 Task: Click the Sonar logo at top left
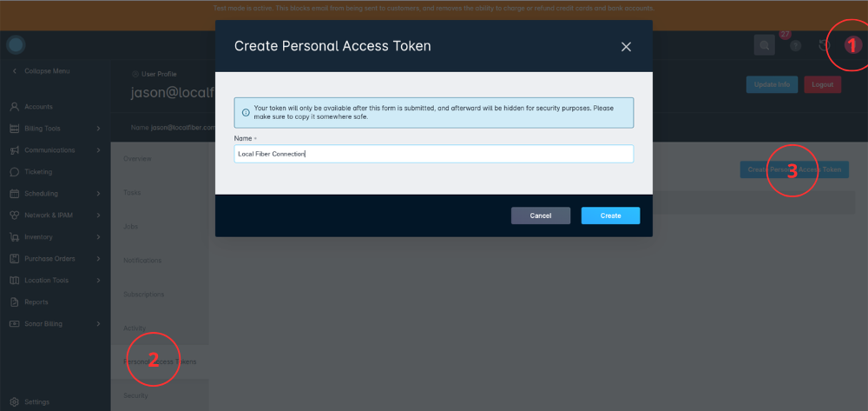(16, 45)
